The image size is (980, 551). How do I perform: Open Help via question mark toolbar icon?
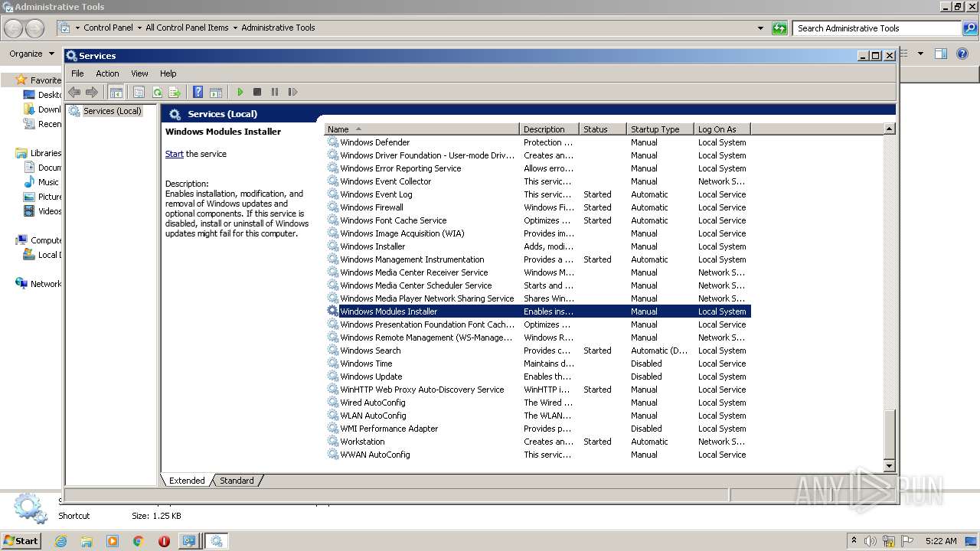click(x=198, y=92)
